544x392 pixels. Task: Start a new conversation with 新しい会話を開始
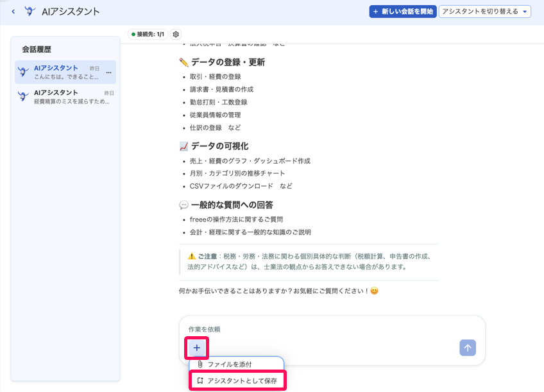[x=403, y=12]
